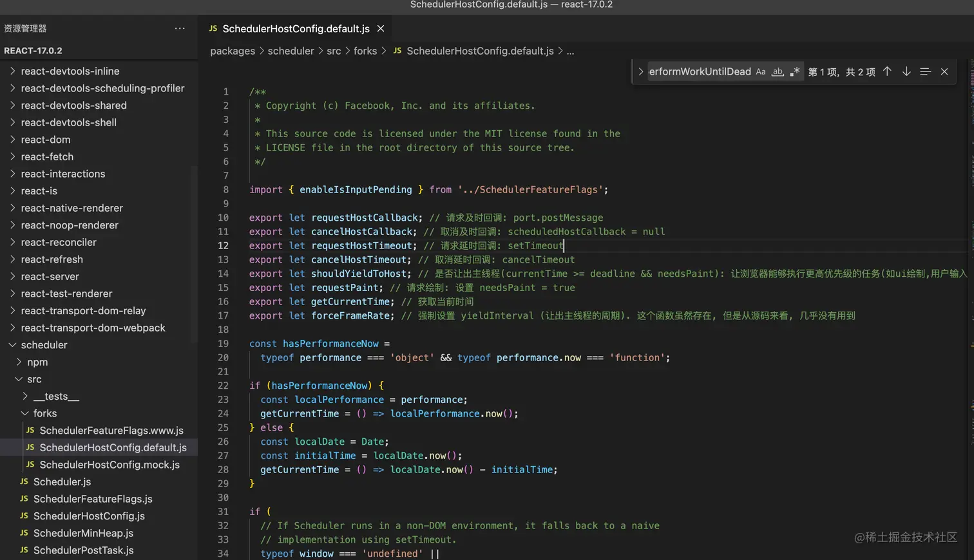Click JS icon beside SchedulerHostConfig.mock.js
Screen dimensions: 974x560
click(30, 465)
